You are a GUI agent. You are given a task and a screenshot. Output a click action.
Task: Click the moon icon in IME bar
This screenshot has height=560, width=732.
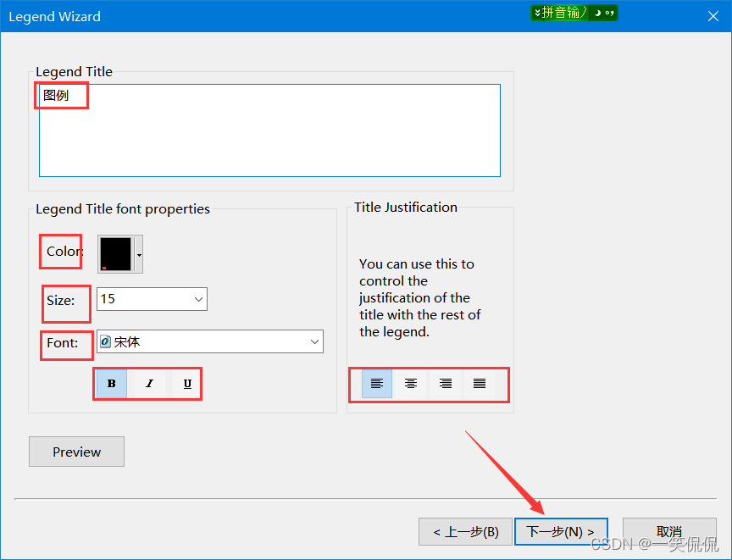pyautogui.click(x=598, y=13)
